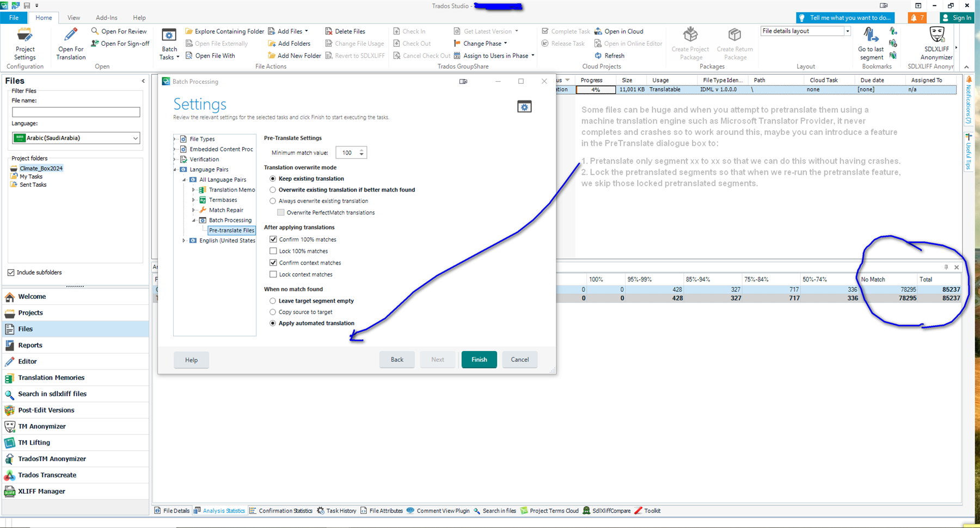Open the Language dropdown Arabic (Saudi Arabia)
This screenshot has height=528, width=980.
coord(76,138)
